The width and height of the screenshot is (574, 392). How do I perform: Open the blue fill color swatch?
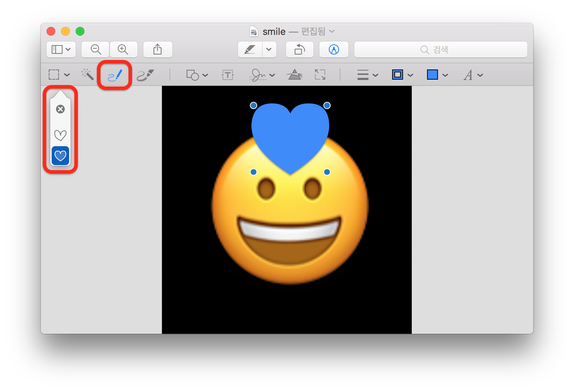click(x=433, y=75)
